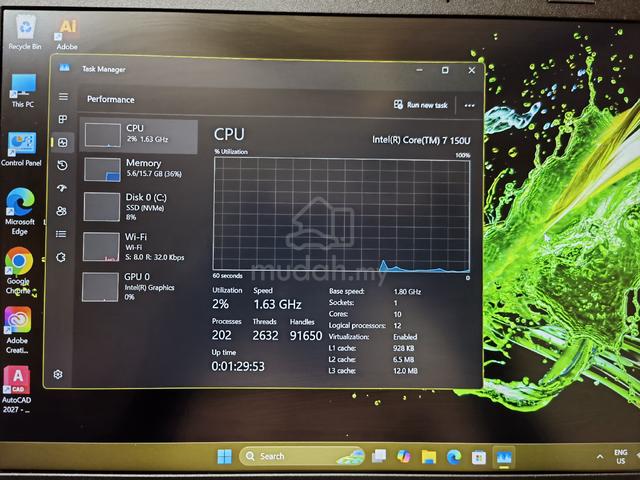Open the Services page icon
The width and height of the screenshot is (640, 480).
61,257
